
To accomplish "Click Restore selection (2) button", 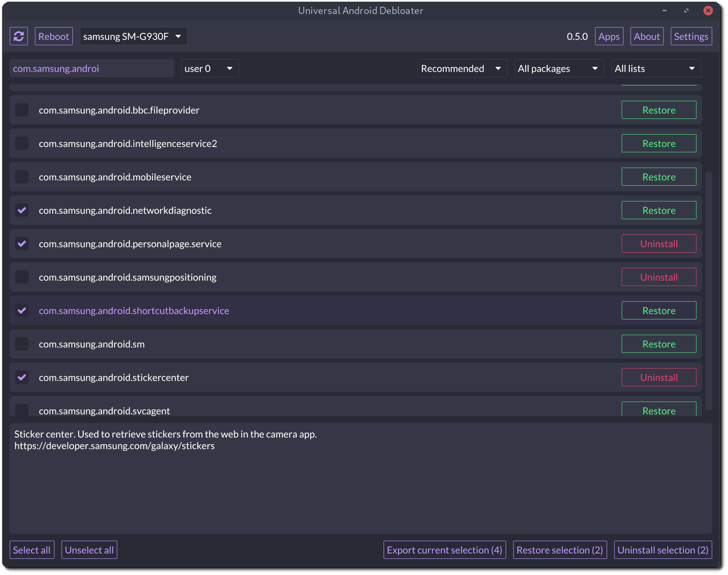I will pos(559,549).
